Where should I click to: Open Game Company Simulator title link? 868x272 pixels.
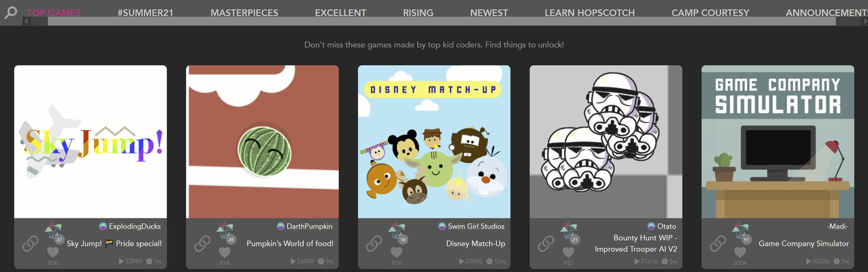(804, 243)
